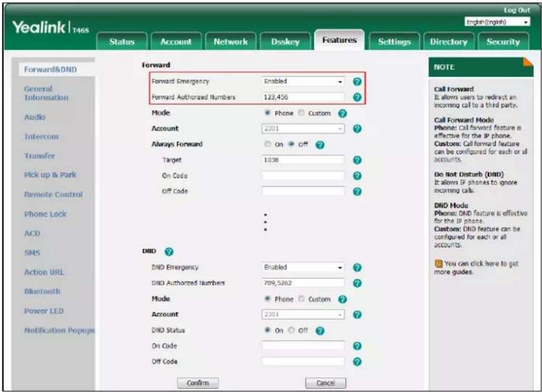This screenshot has width=542, height=392.
Task: Click help icon next to DND heading
Action: tap(169, 252)
